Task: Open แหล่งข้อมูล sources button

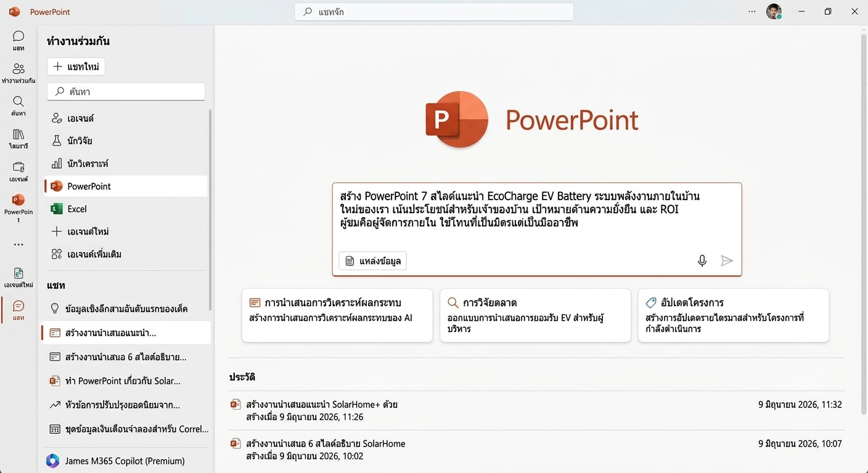Action: [372, 261]
